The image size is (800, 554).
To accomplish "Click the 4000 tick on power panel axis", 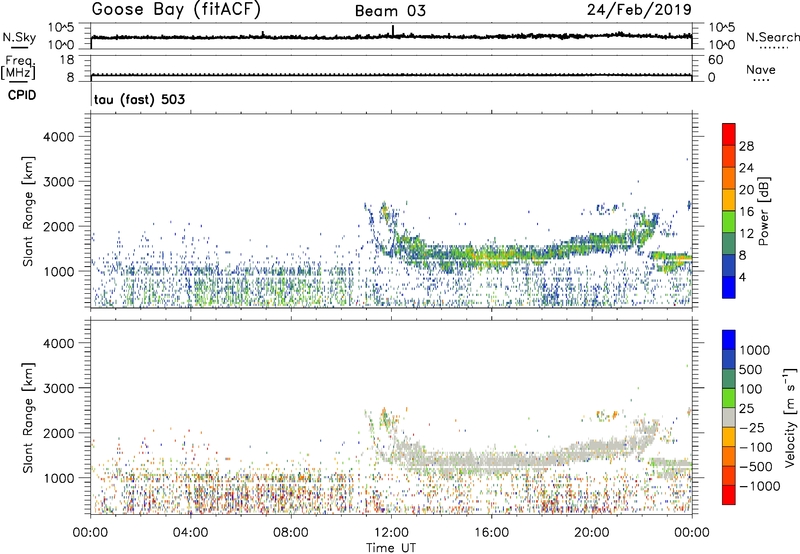I will [x=59, y=137].
